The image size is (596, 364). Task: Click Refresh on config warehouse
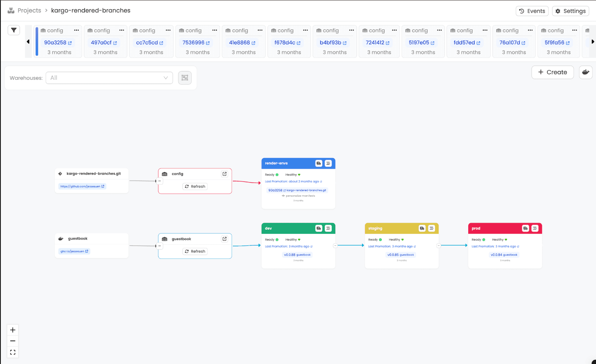(x=195, y=186)
